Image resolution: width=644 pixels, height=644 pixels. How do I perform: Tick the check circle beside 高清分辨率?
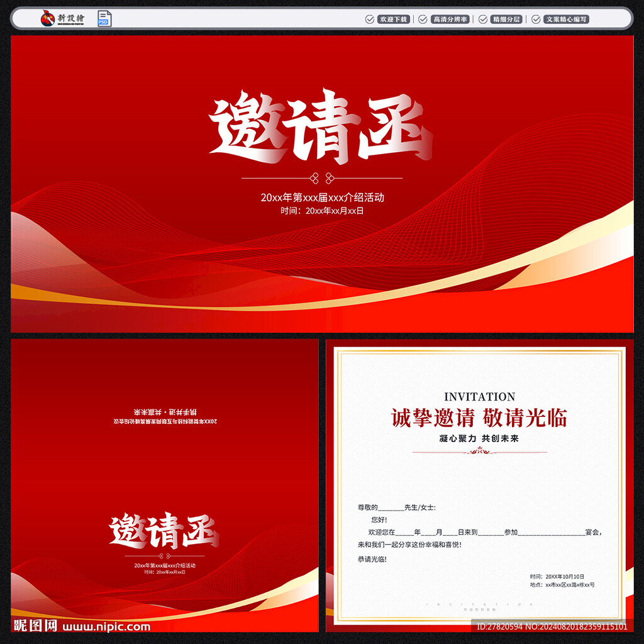click(423, 19)
